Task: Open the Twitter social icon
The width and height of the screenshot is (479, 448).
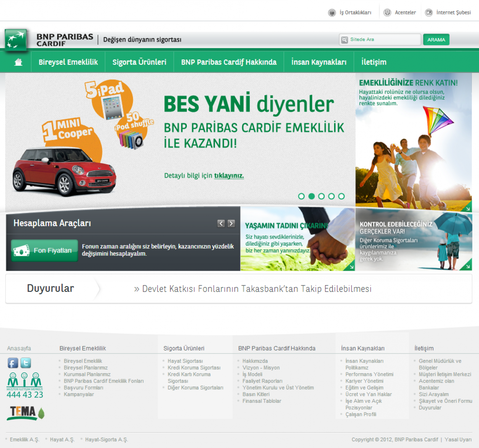Action: click(x=26, y=363)
